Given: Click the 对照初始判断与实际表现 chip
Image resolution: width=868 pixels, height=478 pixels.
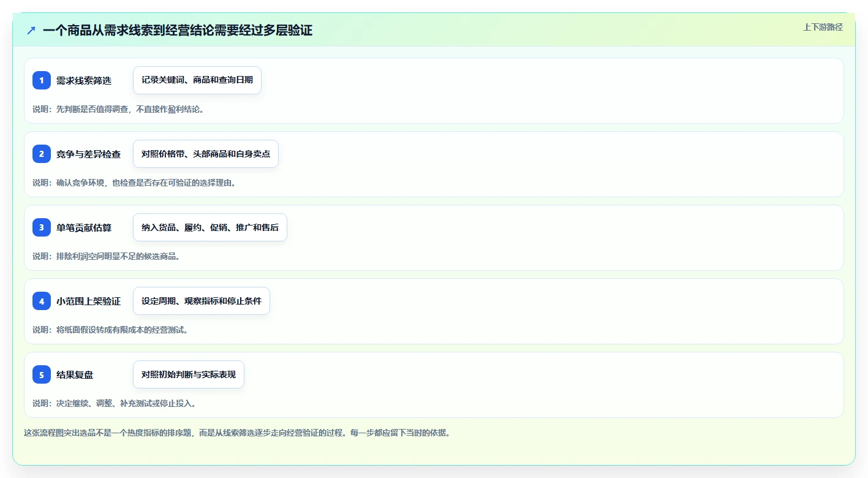Looking at the screenshot, I should click(189, 374).
